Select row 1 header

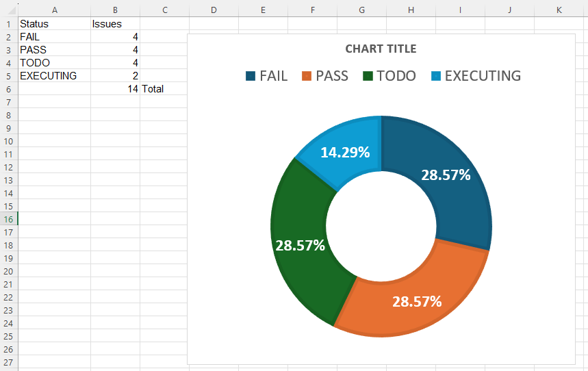tap(9, 24)
